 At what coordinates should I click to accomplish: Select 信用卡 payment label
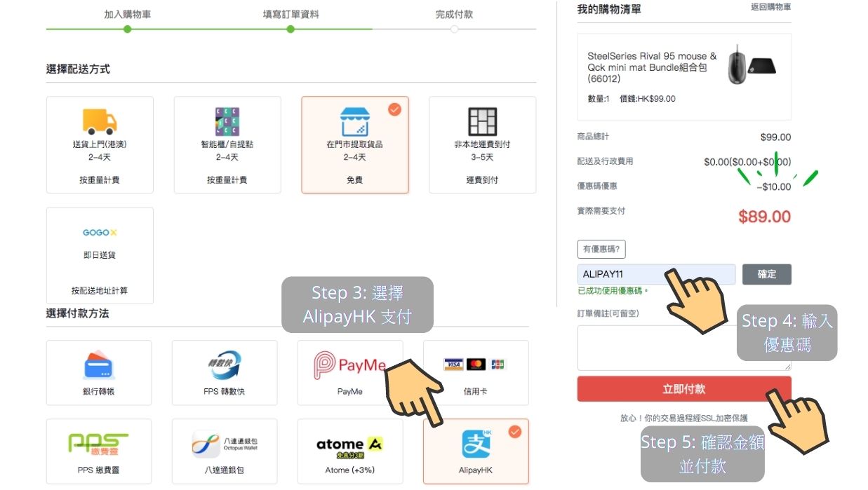click(x=475, y=391)
